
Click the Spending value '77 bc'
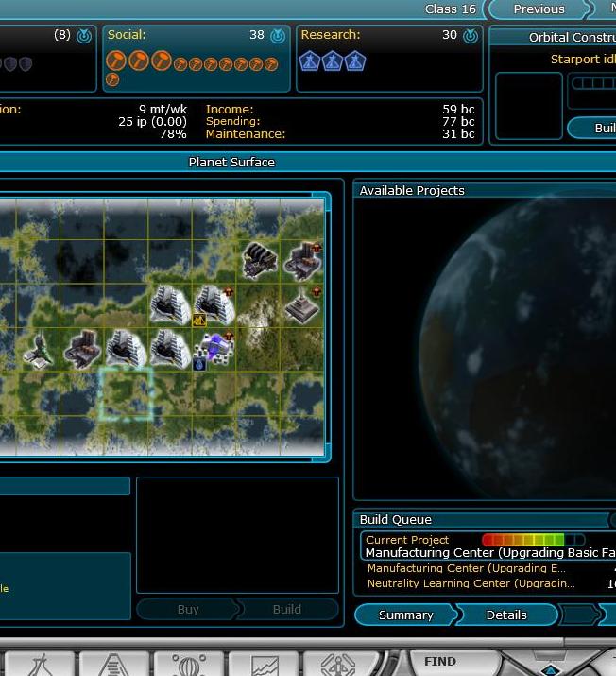coord(458,122)
